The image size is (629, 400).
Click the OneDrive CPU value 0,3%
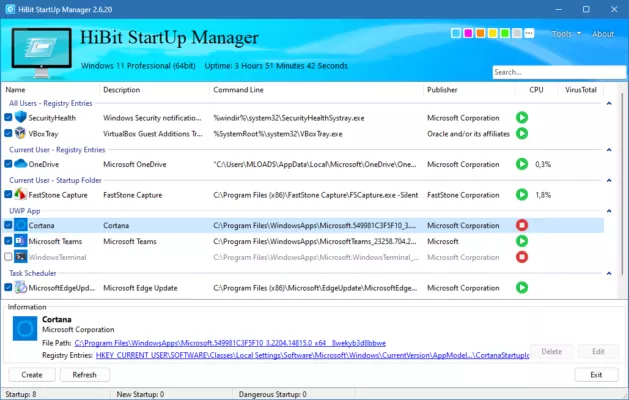[543, 164]
